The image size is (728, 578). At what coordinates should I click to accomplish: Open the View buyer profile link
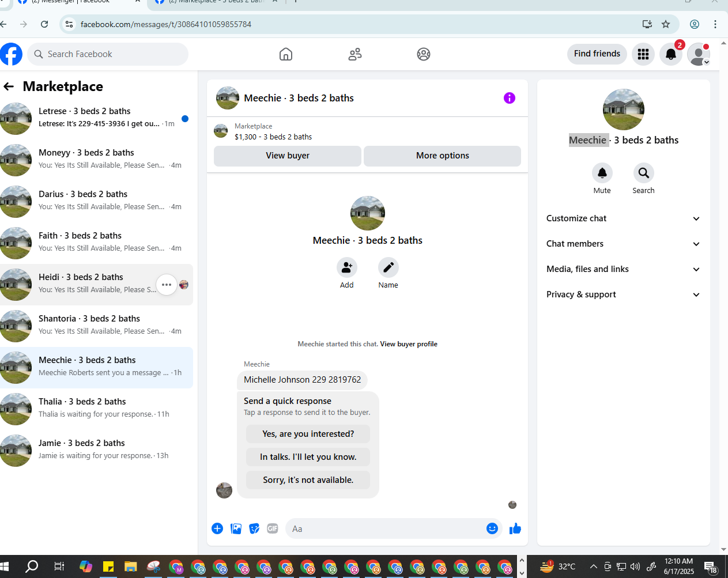(409, 344)
